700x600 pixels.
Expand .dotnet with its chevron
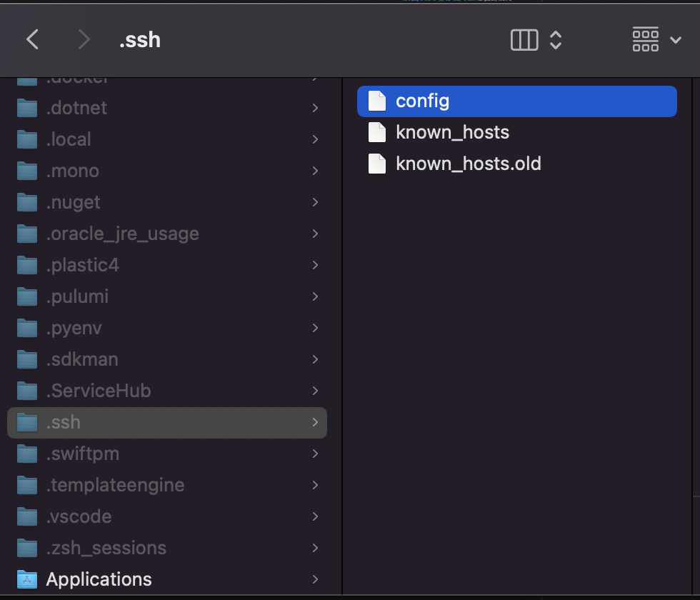click(x=315, y=108)
